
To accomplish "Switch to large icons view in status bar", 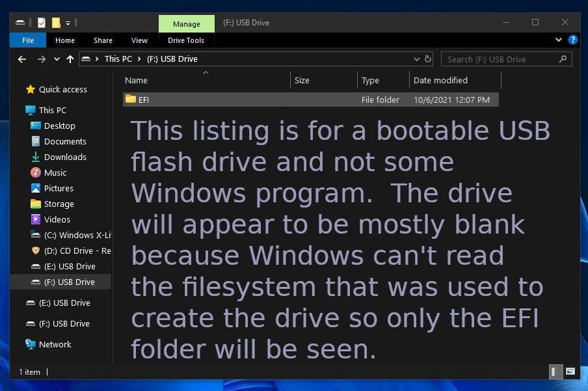I will point(570,372).
